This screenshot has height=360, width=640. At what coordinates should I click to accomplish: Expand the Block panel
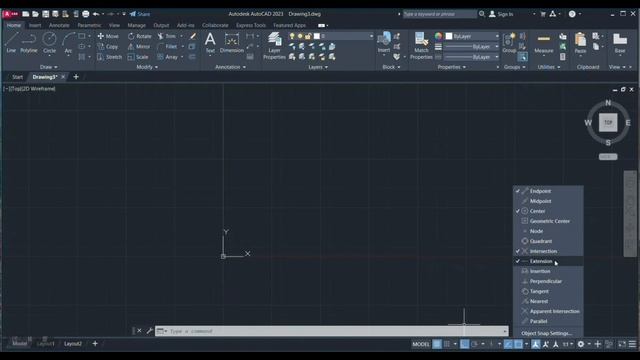(x=391, y=67)
